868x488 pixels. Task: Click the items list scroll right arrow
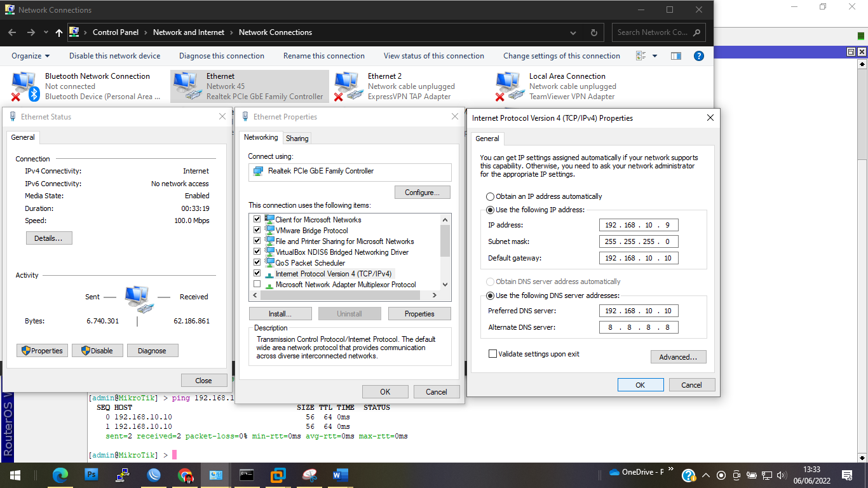point(435,295)
